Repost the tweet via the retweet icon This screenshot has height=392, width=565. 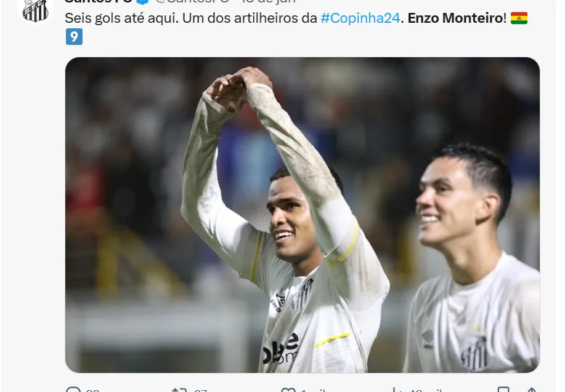(x=179, y=390)
